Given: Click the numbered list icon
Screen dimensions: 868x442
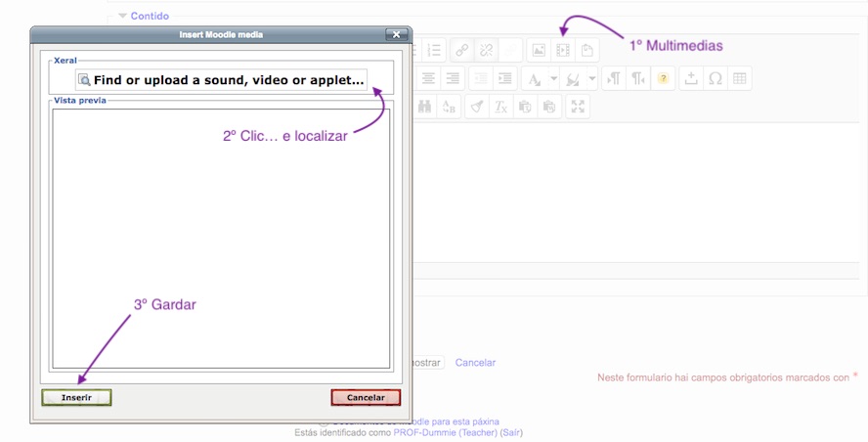Looking at the screenshot, I should pyautogui.click(x=434, y=51).
